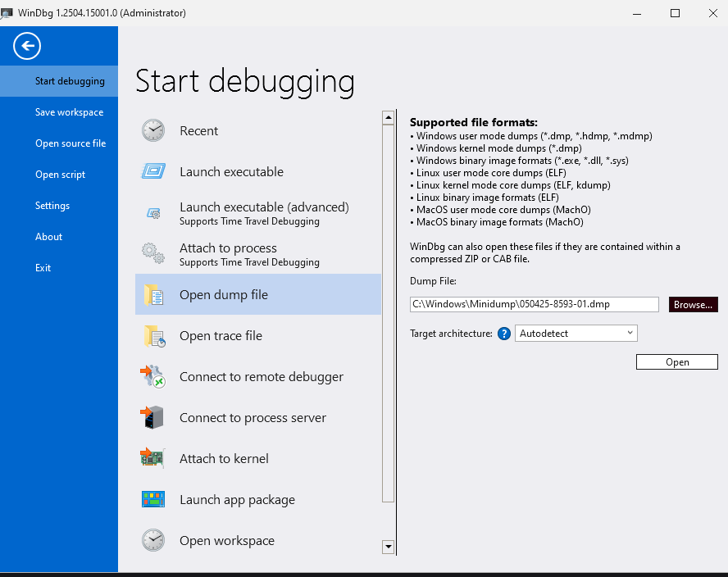
Task: Close the WinDbg window
Action: [x=713, y=13]
